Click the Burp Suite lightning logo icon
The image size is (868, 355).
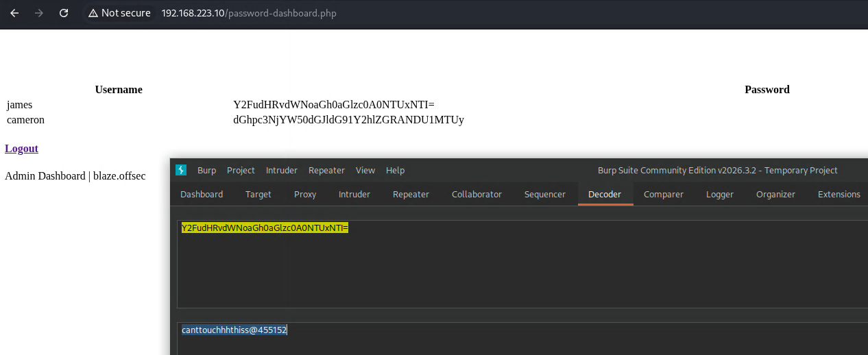click(181, 170)
